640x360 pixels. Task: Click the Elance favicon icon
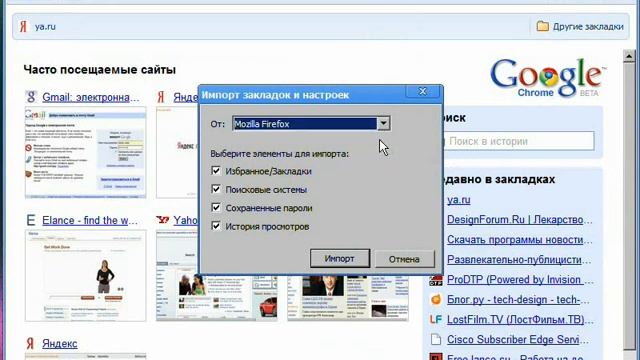[31, 220]
